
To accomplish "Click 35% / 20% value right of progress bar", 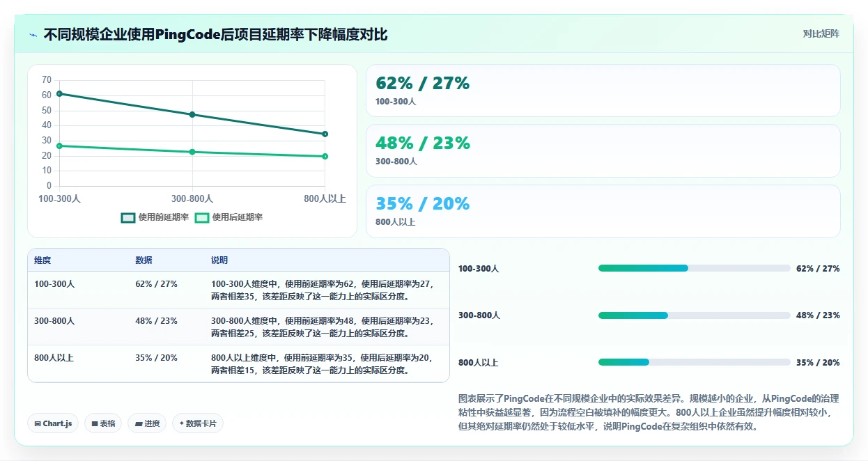I will point(818,363).
